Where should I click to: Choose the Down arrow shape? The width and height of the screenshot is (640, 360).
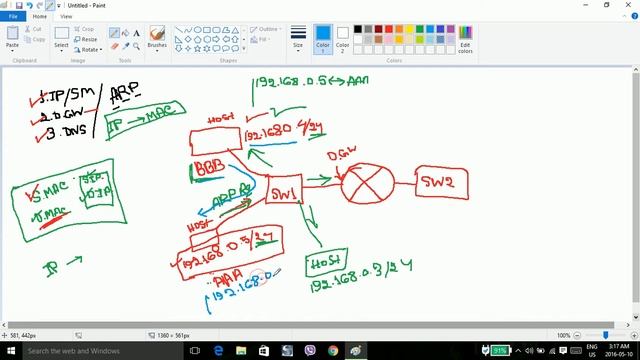(179, 49)
